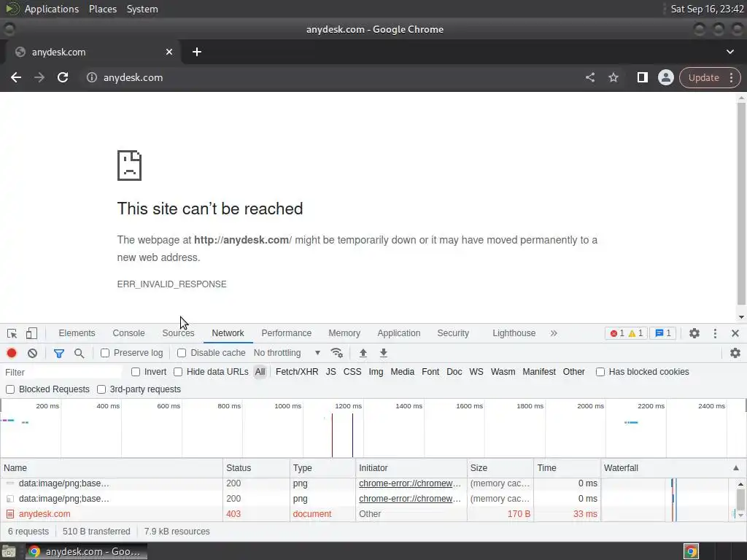The width and height of the screenshot is (747, 560).
Task: Click the network Filter text field
Action: [x=62, y=373]
